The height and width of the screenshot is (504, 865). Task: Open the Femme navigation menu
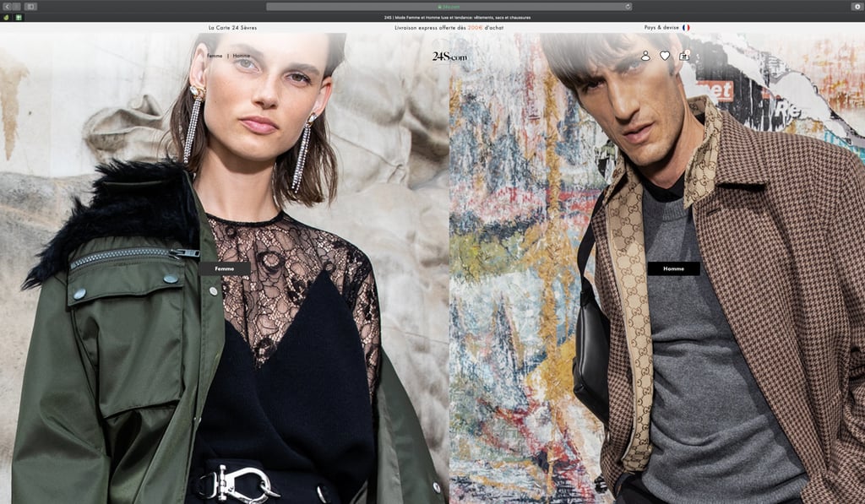(214, 56)
